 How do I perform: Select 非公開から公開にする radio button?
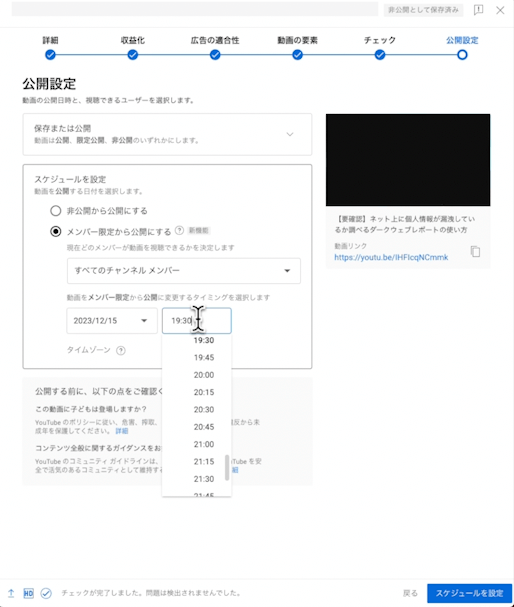pyautogui.click(x=56, y=211)
